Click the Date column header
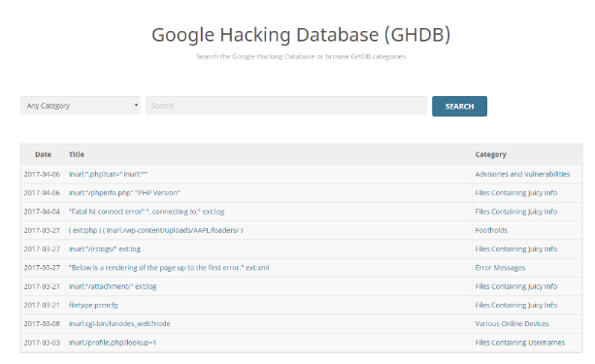The width and height of the screenshot is (595, 364). (43, 154)
